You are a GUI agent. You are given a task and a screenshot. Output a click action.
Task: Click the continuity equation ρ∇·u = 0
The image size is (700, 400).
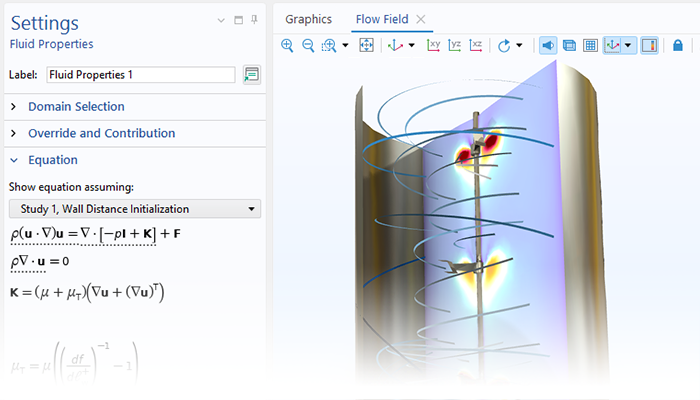click(40, 261)
